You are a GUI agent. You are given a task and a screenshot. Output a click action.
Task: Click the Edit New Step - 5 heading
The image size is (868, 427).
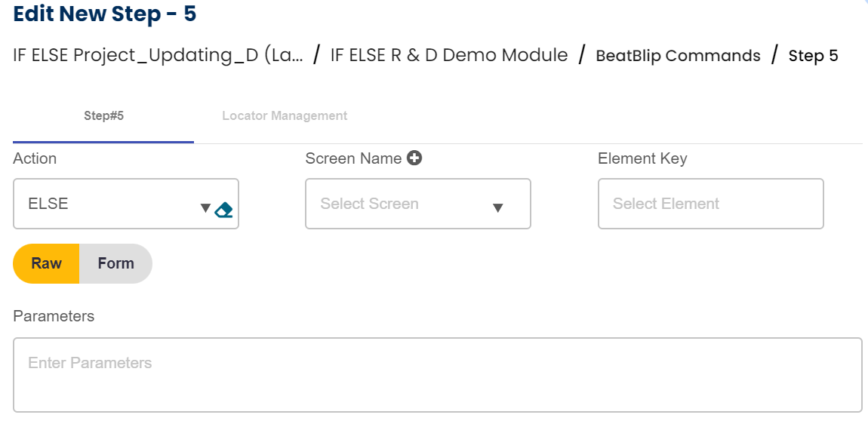105,14
